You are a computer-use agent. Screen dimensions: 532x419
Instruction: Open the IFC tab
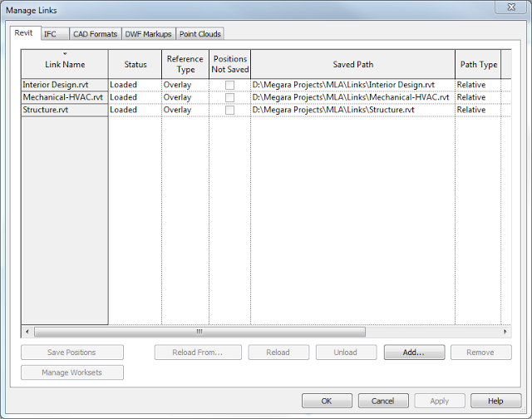[x=56, y=34]
